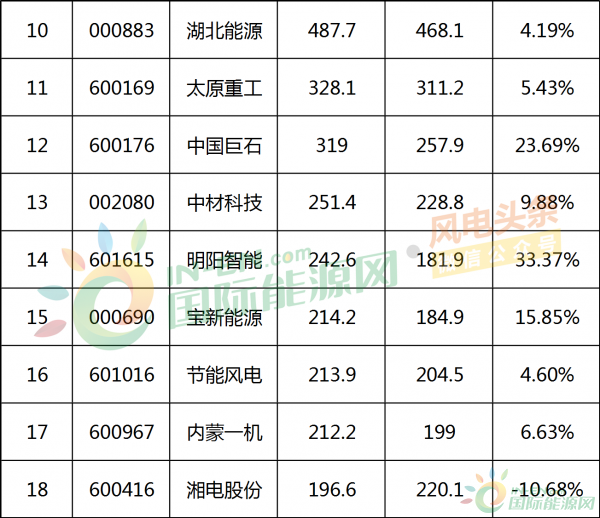Click company name 中国巨石
Image resolution: width=600 pixels, height=518 pixels.
click(224, 146)
